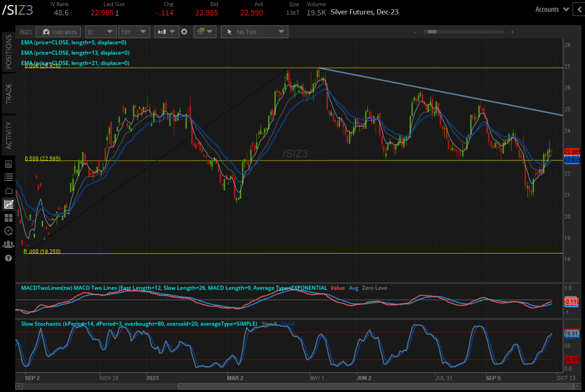Open the TV/live news sidebar icon
The width and height of the screenshot is (585, 392).
8,190
